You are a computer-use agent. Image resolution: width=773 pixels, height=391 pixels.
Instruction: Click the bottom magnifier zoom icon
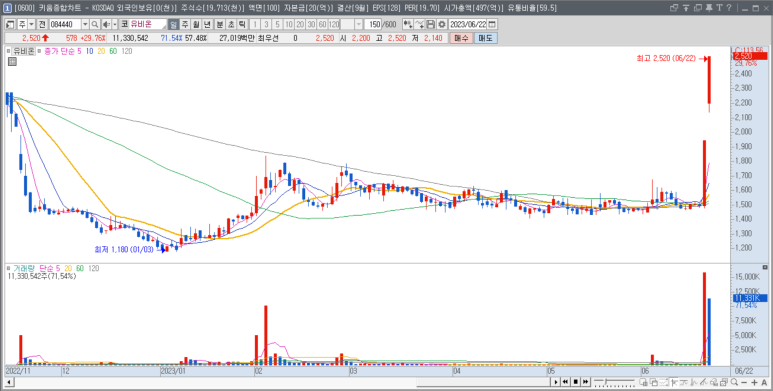click(x=735, y=382)
